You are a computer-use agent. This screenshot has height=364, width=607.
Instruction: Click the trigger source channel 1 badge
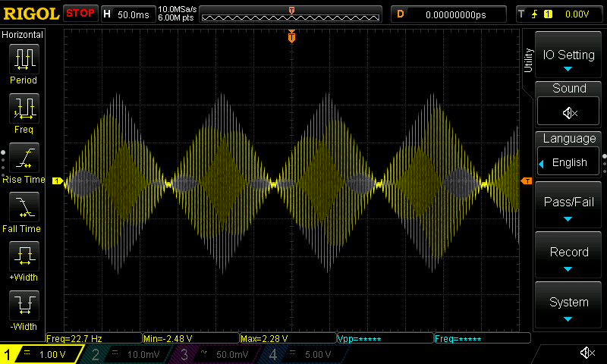(548, 14)
